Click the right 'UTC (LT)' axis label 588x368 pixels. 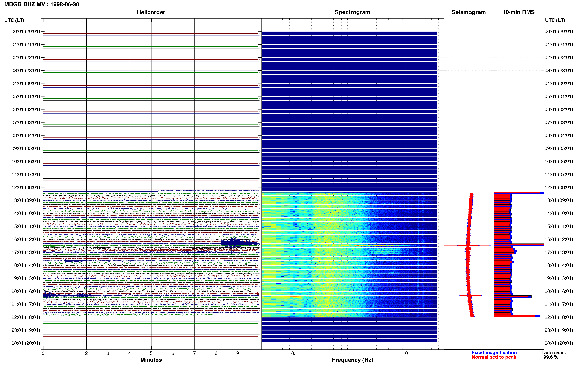[x=555, y=20]
